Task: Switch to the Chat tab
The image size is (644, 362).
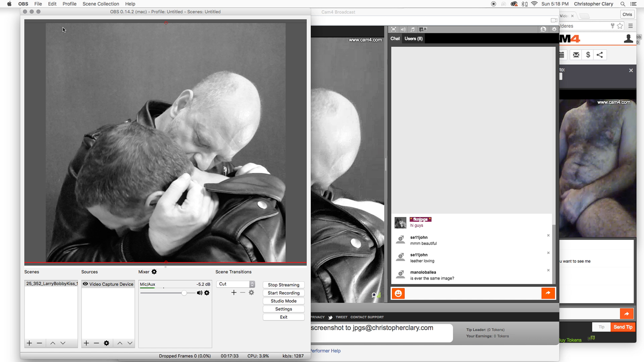Action: [x=395, y=39]
